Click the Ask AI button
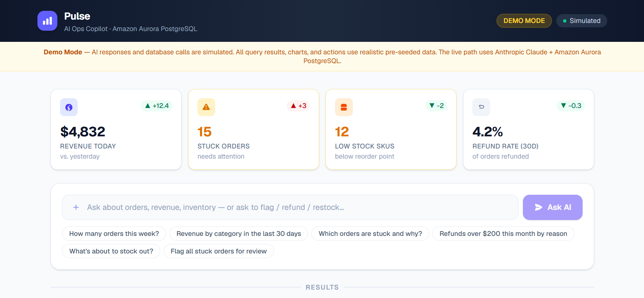644x298 pixels. (x=553, y=207)
